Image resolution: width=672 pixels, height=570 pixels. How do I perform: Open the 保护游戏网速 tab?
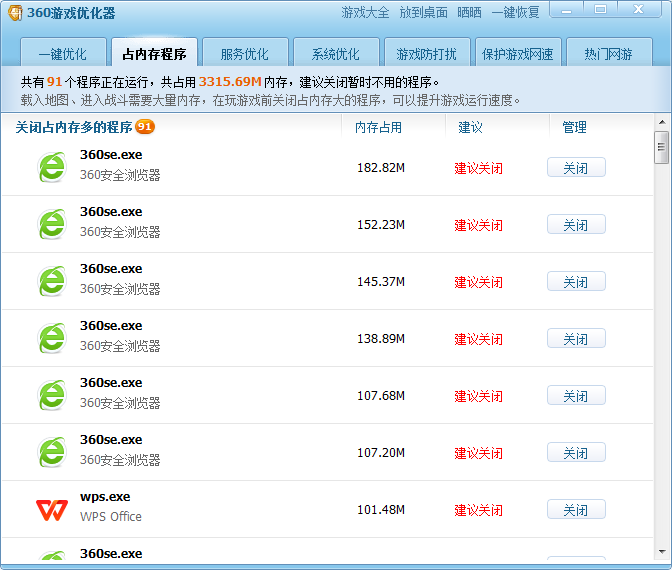click(x=517, y=54)
